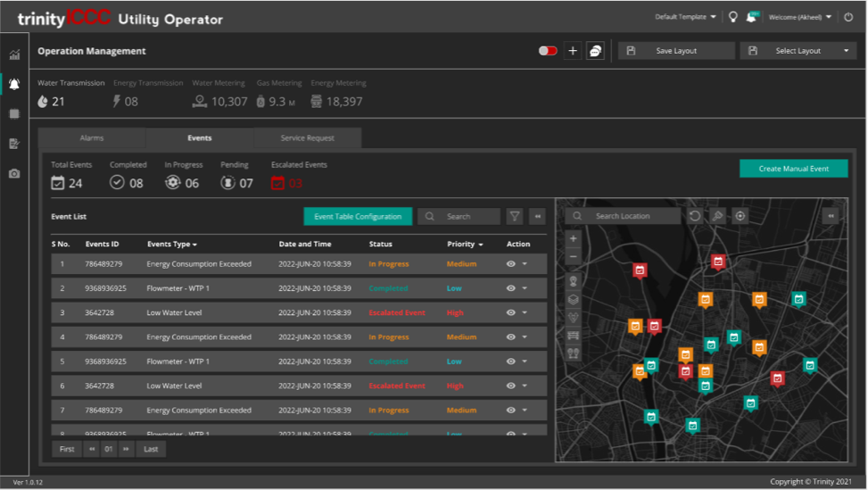This screenshot has width=868, height=490.
Task: Open the camera sidebar icon
Action: pyautogui.click(x=14, y=174)
